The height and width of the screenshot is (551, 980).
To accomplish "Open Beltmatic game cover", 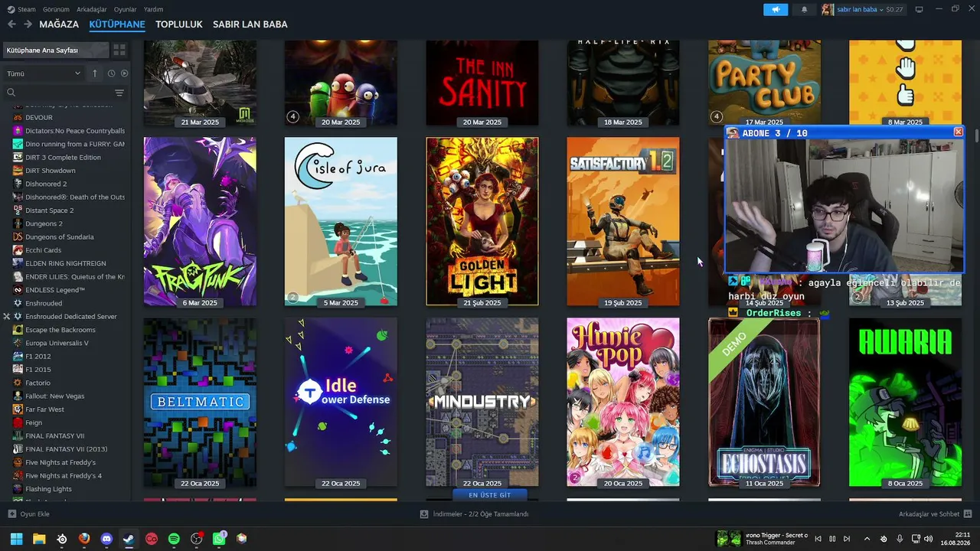I will point(200,402).
